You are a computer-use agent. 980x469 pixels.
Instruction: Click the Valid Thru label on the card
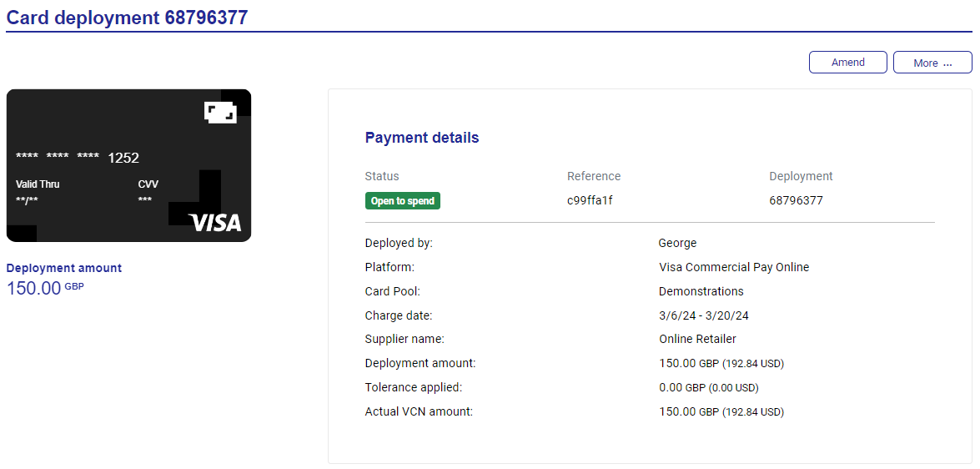click(38, 184)
